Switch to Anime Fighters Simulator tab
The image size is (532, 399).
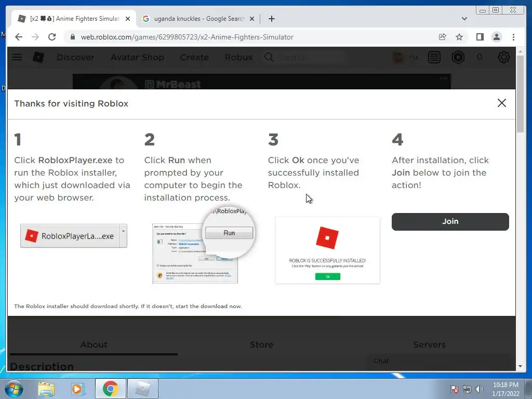(x=74, y=19)
